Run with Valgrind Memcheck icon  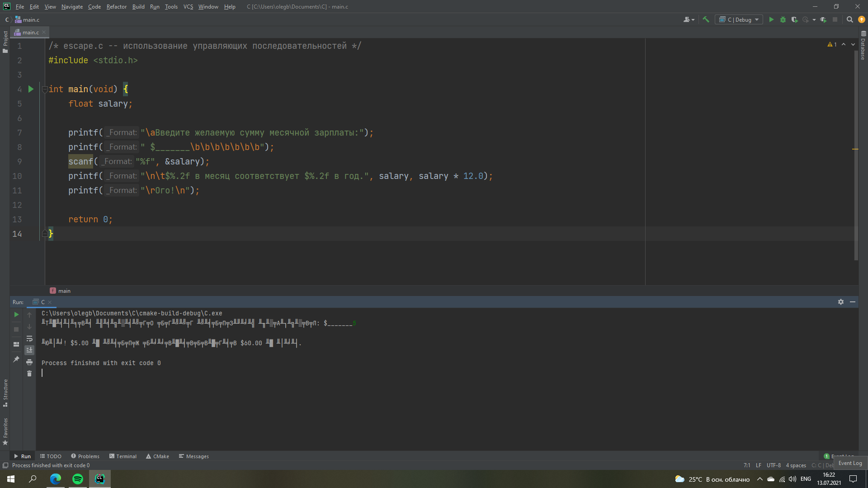(x=823, y=19)
